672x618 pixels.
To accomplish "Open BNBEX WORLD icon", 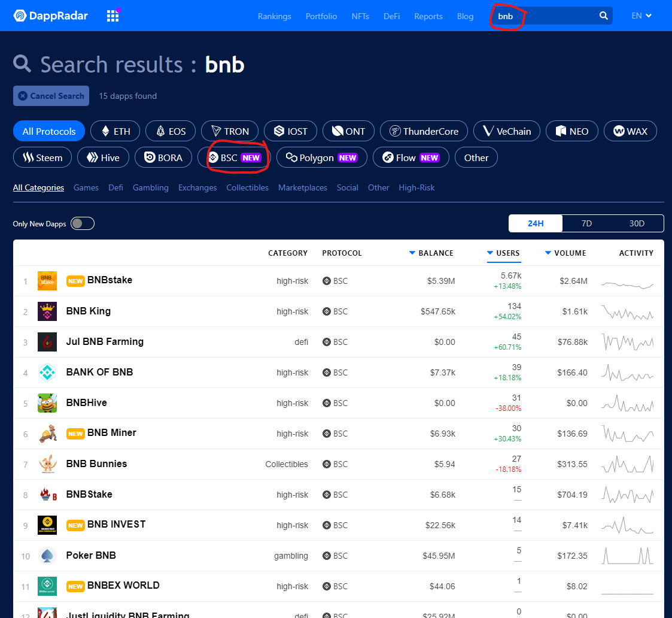I will [47, 586].
